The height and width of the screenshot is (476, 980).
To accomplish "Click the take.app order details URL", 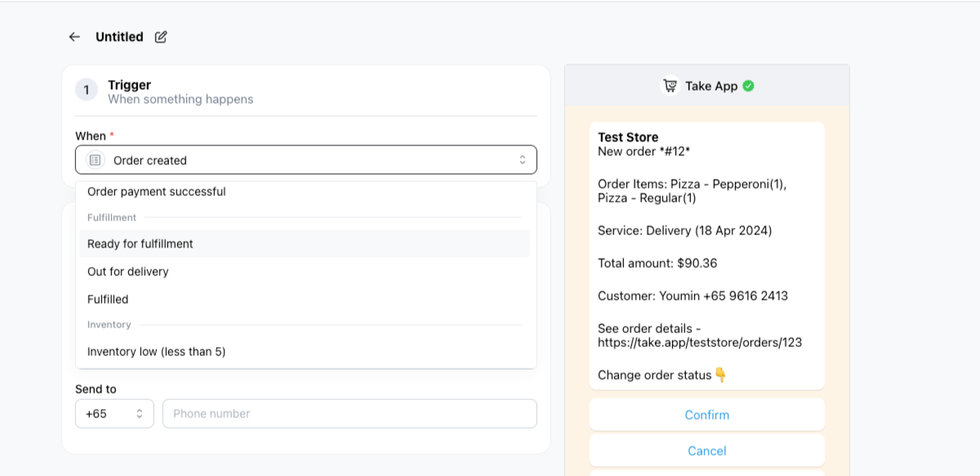I will 700,343.
